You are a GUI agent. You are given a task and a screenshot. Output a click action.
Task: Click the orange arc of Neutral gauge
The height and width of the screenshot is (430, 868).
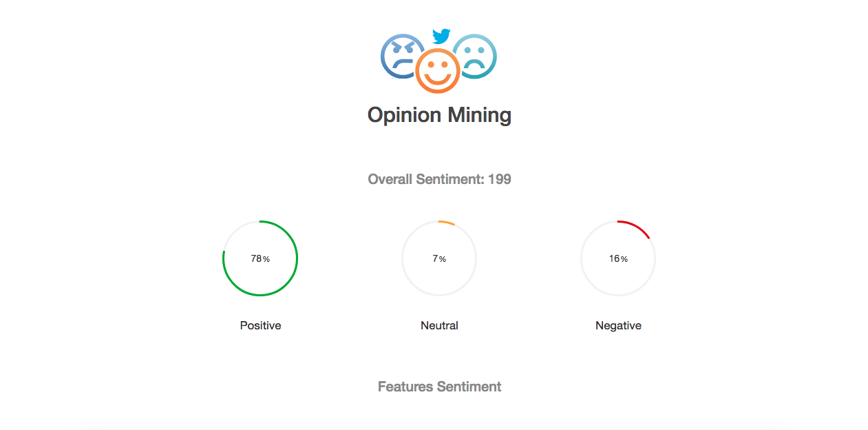[447, 223]
